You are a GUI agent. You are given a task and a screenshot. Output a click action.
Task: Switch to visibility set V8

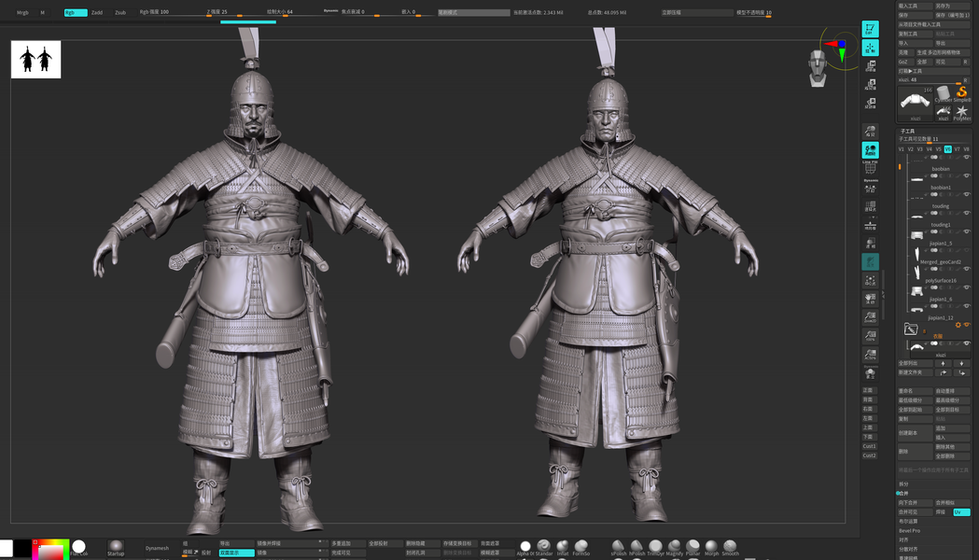(x=967, y=149)
